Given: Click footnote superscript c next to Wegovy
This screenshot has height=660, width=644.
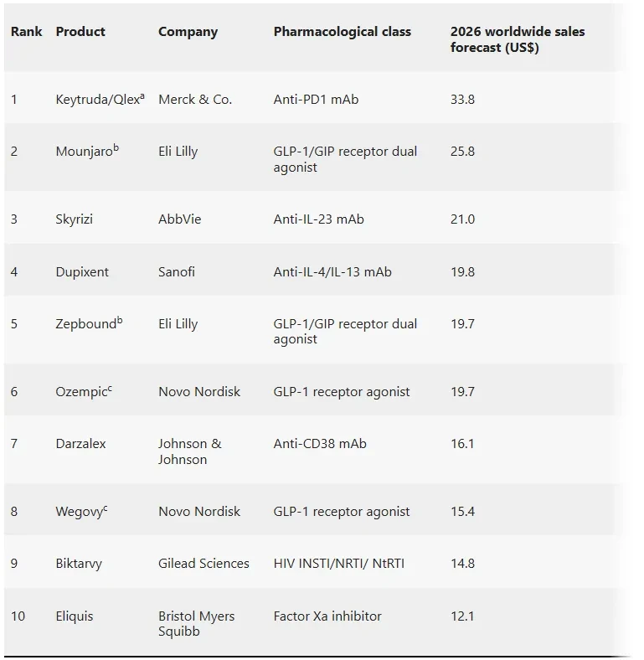Looking at the screenshot, I should pyautogui.click(x=106, y=508).
